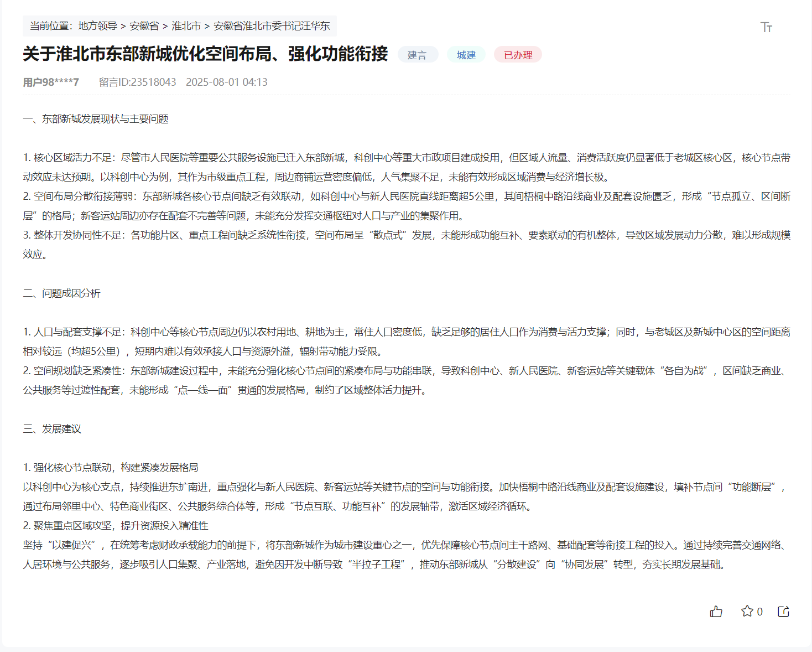Select heading 一、东部新城发展现状与主要问题
This screenshot has height=652, width=812.
[97, 118]
